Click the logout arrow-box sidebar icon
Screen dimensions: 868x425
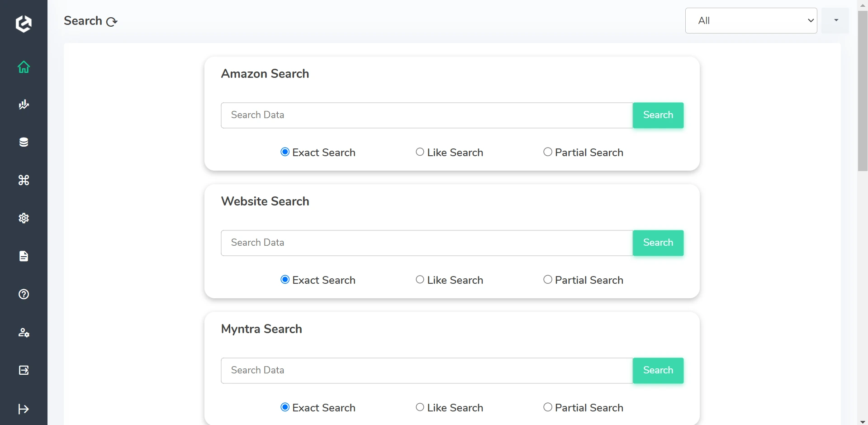[24, 370]
